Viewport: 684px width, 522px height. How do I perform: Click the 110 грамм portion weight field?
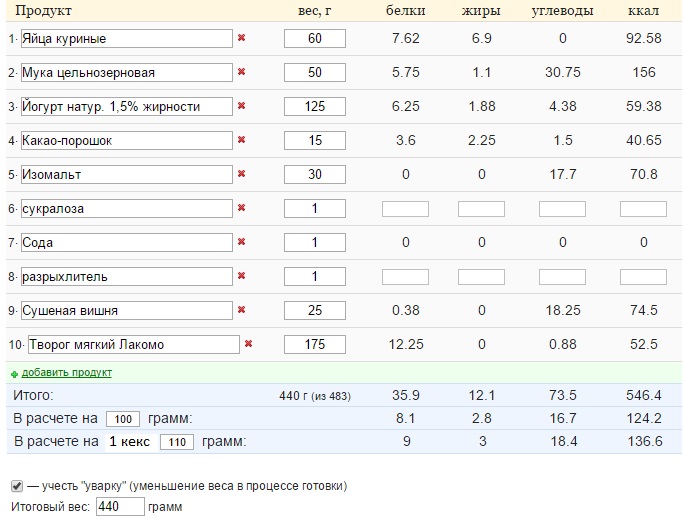pyautogui.click(x=176, y=442)
